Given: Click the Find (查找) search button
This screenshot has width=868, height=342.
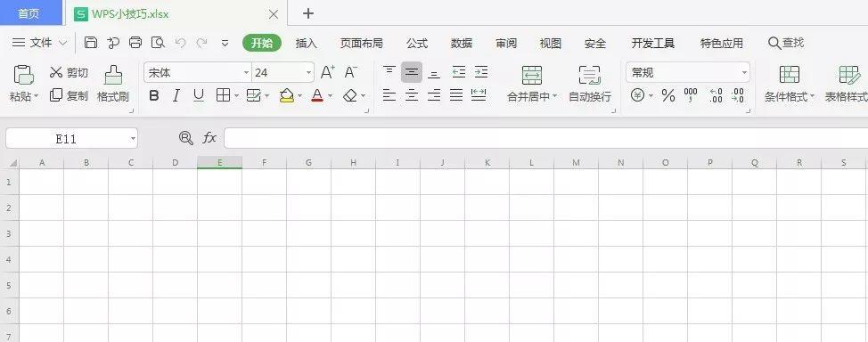Looking at the screenshot, I should point(786,43).
